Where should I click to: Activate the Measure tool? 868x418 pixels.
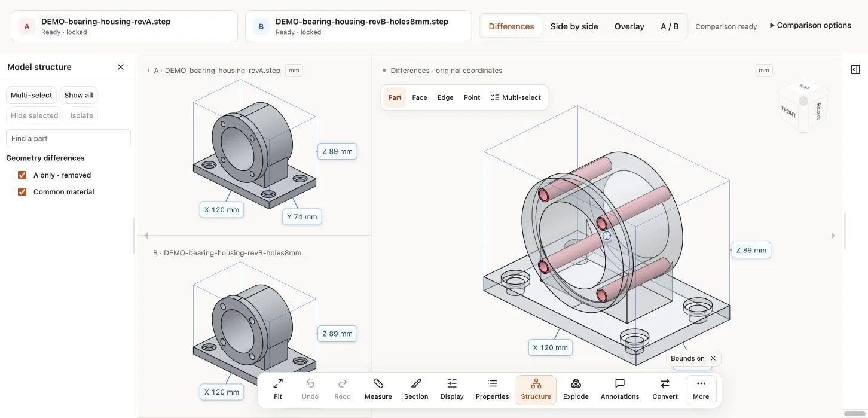click(x=378, y=389)
